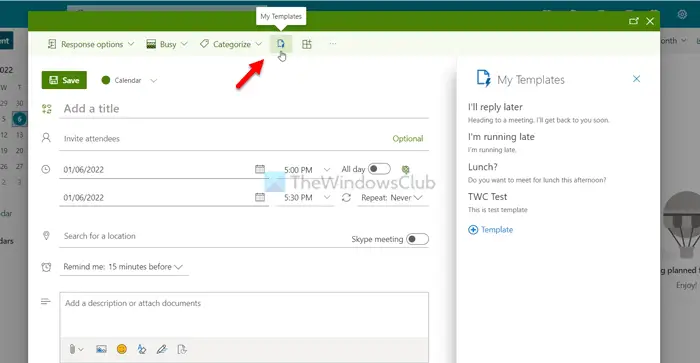Select the Lunch? template
Viewport: 700px width, 363px height.
pyautogui.click(x=537, y=173)
